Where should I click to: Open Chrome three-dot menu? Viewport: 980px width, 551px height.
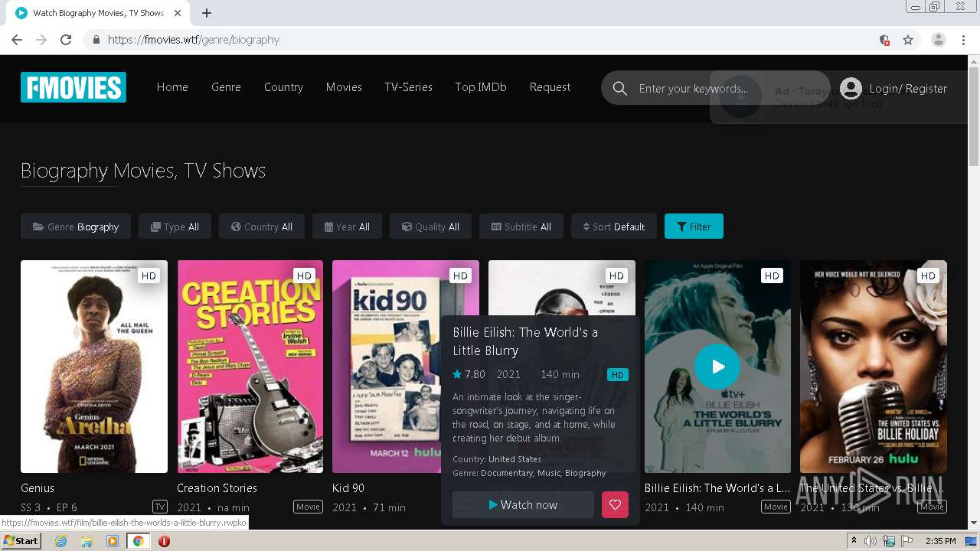[964, 40]
